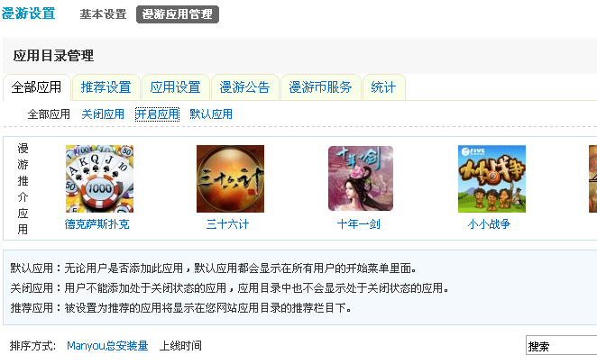The height and width of the screenshot is (364, 597).
Task: Open the 德克萨斯扑克 poker app icon
Action: click(99, 178)
